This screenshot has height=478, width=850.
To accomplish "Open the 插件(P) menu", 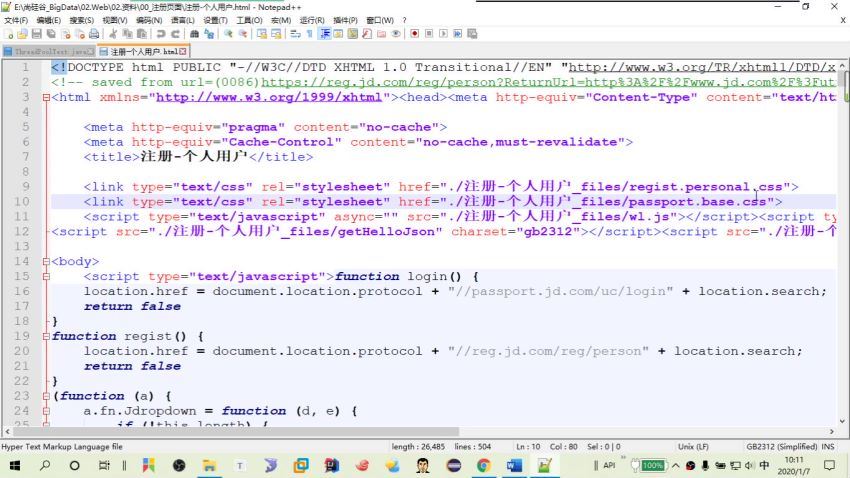I will point(345,20).
